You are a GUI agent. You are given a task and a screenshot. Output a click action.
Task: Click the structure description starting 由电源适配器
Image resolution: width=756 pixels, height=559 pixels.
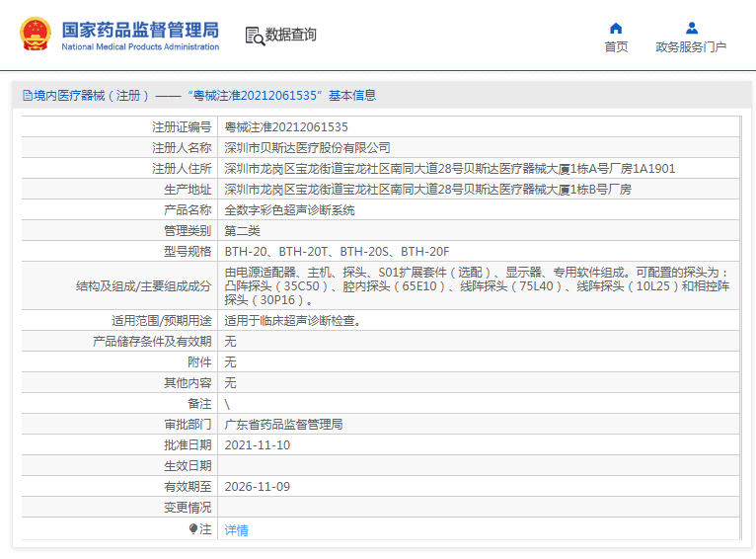477,286
